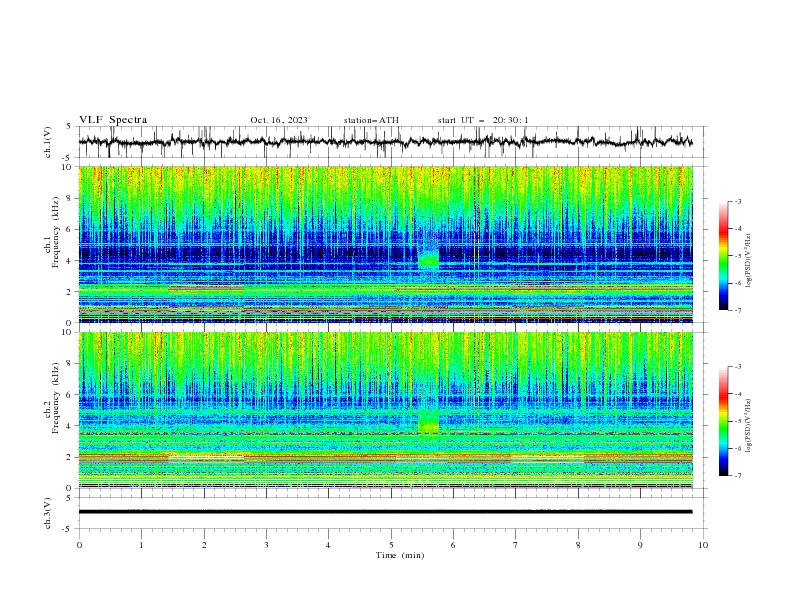
Task: Select the date text "Oct. 16, 2023"
Action: [279, 120]
